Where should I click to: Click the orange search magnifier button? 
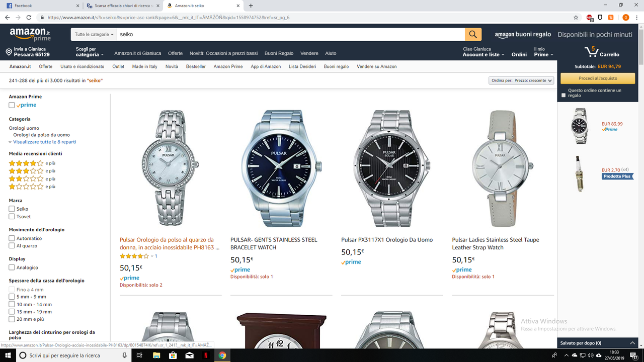point(473,34)
